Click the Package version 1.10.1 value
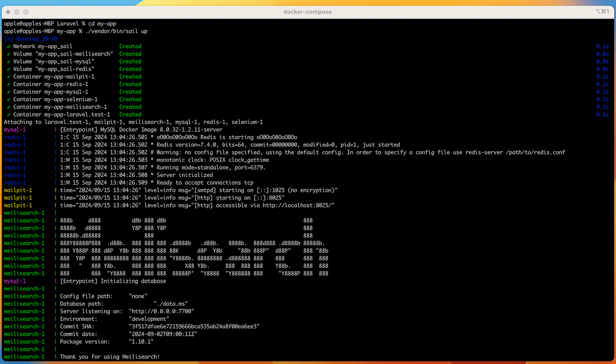Viewport: 616px width, 364px height. coord(141,342)
